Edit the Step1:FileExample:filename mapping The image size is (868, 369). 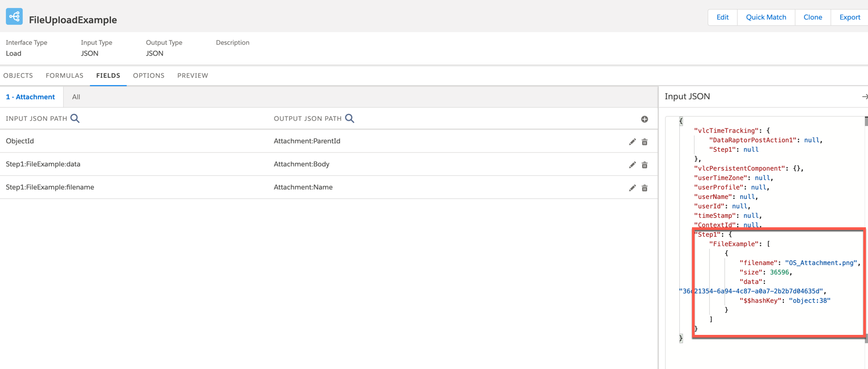click(633, 188)
